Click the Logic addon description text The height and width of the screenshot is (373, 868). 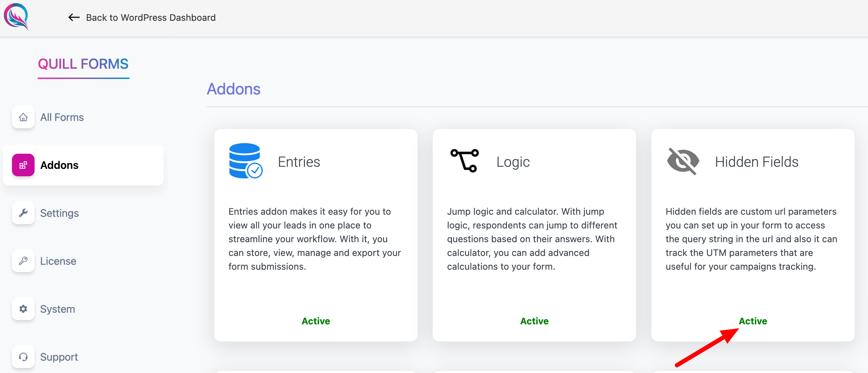tap(532, 239)
